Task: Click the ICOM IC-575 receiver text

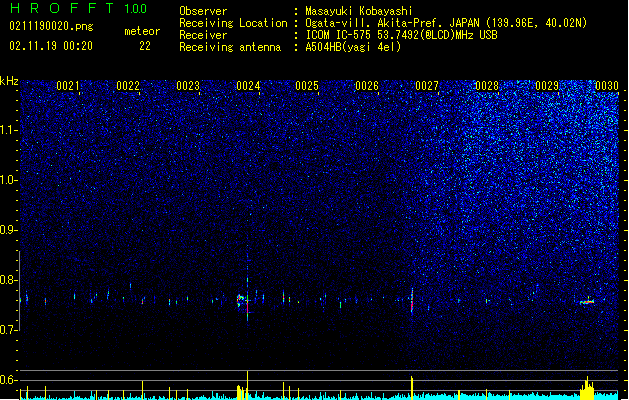Action: coord(401,35)
